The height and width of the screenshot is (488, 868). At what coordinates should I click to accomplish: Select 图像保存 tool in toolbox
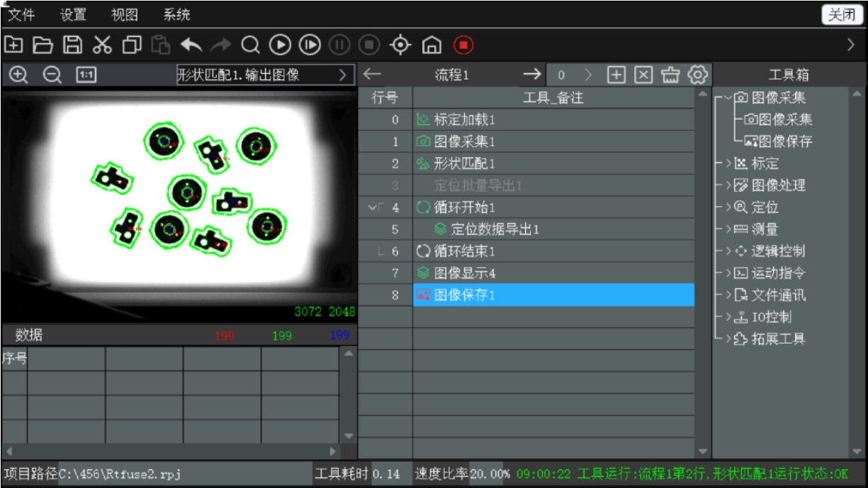click(x=777, y=142)
